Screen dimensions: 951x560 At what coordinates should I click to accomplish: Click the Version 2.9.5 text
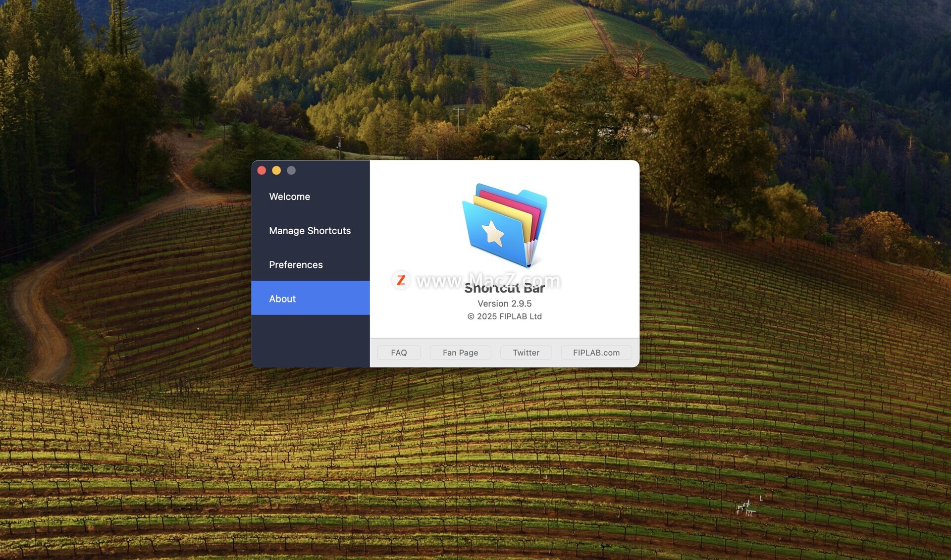[x=504, y=304]
